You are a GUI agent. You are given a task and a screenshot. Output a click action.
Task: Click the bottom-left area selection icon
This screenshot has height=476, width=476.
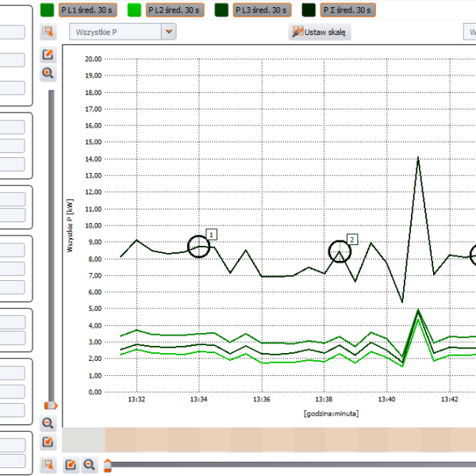click(x=48, y=464)
